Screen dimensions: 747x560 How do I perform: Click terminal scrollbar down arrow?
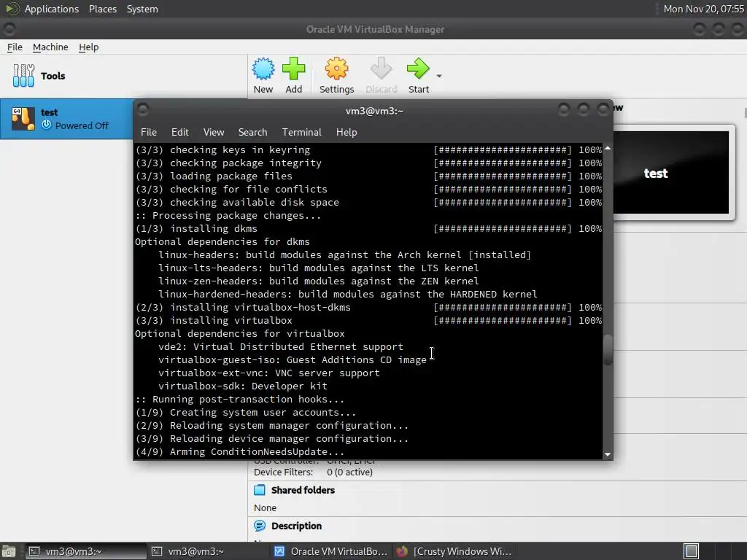pyautogui.click(x=608, y=455)
